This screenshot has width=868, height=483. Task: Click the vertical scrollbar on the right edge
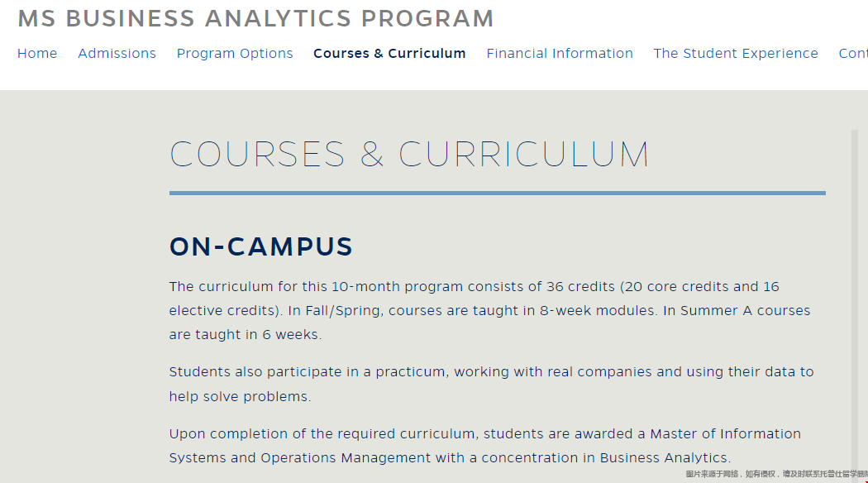855,299
